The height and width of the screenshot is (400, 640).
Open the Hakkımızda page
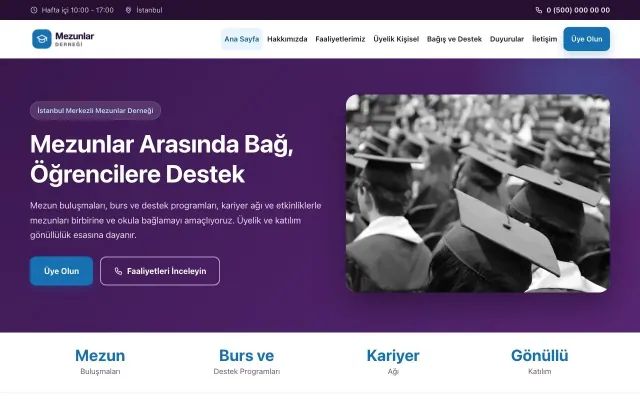point(287,39)
